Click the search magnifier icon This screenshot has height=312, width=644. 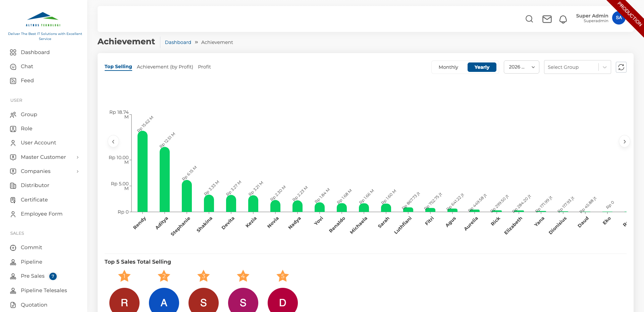tap(529, 19)
